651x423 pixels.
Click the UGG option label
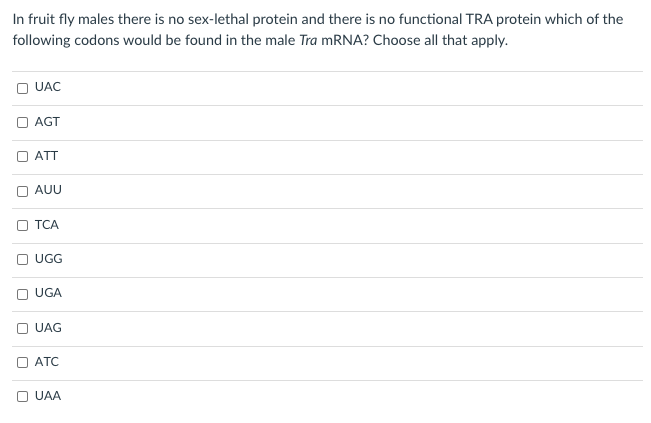click(49, 259)
